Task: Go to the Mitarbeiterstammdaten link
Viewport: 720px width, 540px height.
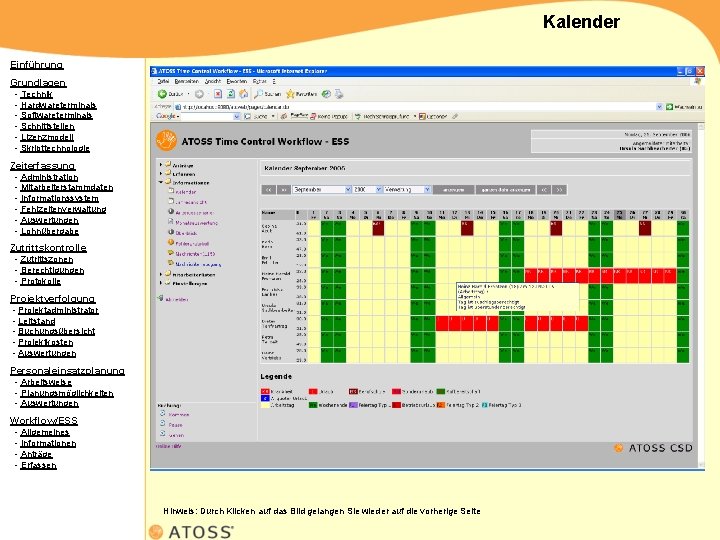Action: (67, 187)
